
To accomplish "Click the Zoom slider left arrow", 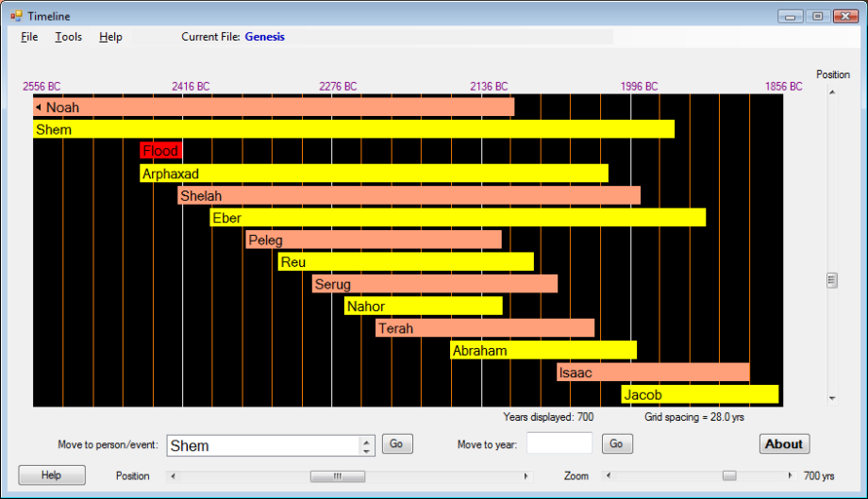I will (609, 476).
